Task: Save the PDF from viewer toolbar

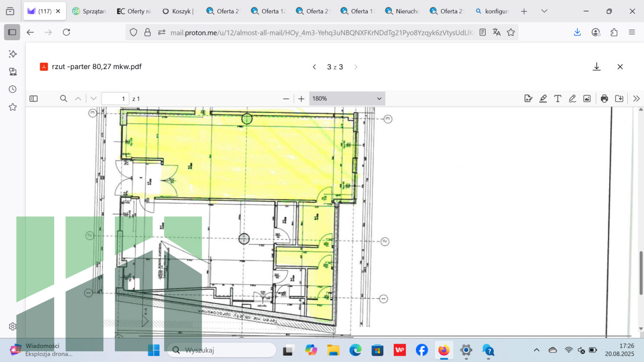Action: 619,99
